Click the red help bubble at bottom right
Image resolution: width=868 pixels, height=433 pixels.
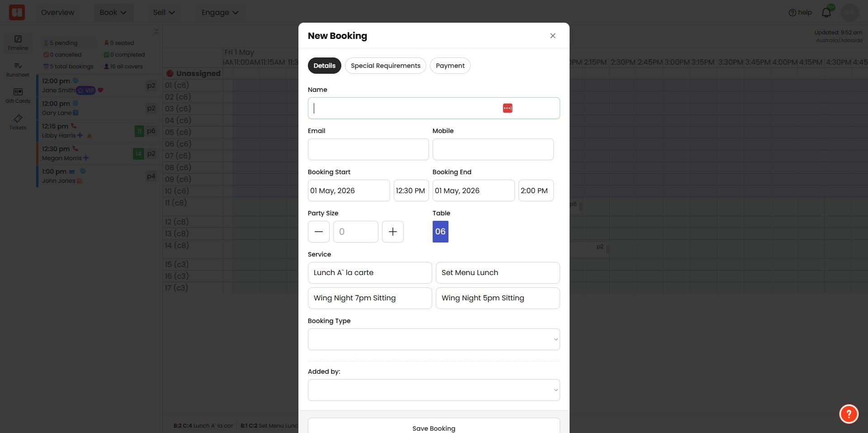(849, 414)
